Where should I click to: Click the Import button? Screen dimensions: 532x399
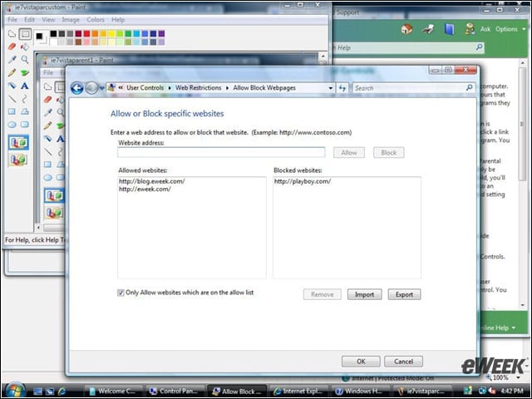[364, 294]
